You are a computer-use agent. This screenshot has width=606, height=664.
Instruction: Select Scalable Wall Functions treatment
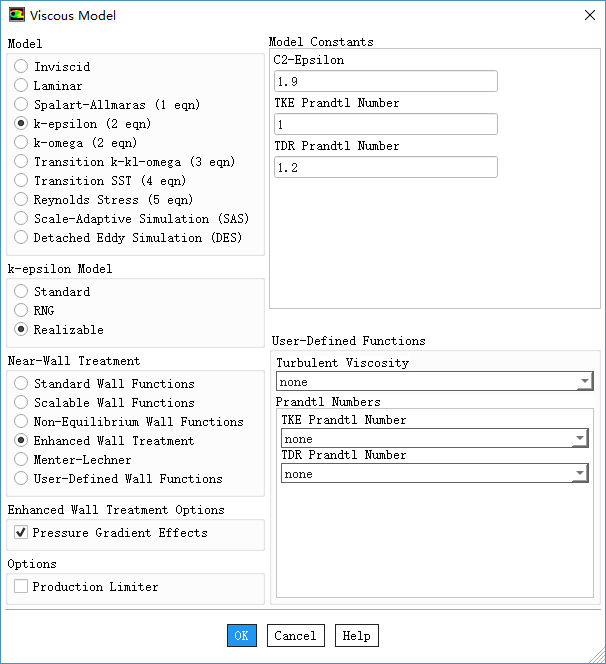tap(21, 403)
